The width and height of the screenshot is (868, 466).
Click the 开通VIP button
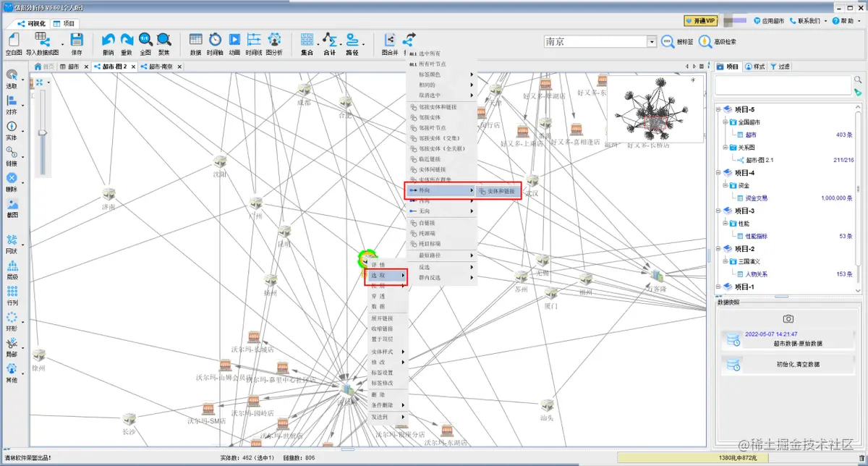point(700,21)
